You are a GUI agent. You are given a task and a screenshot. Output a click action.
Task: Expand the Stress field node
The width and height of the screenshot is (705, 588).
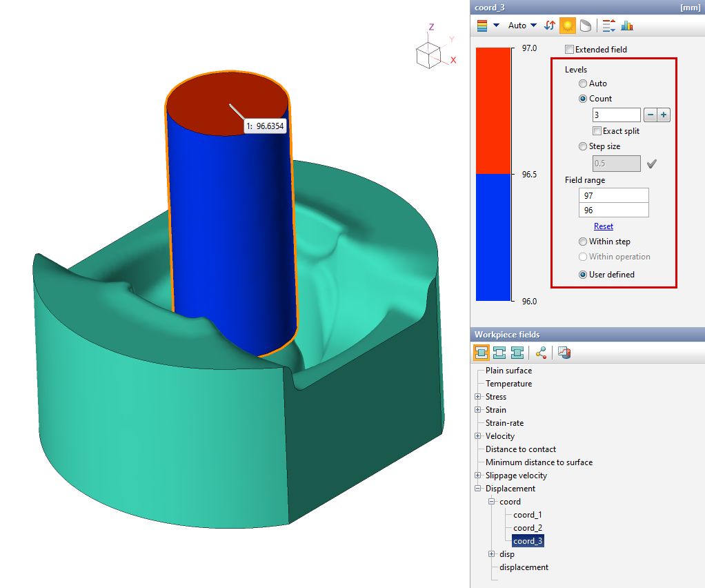tap(478, 397)
